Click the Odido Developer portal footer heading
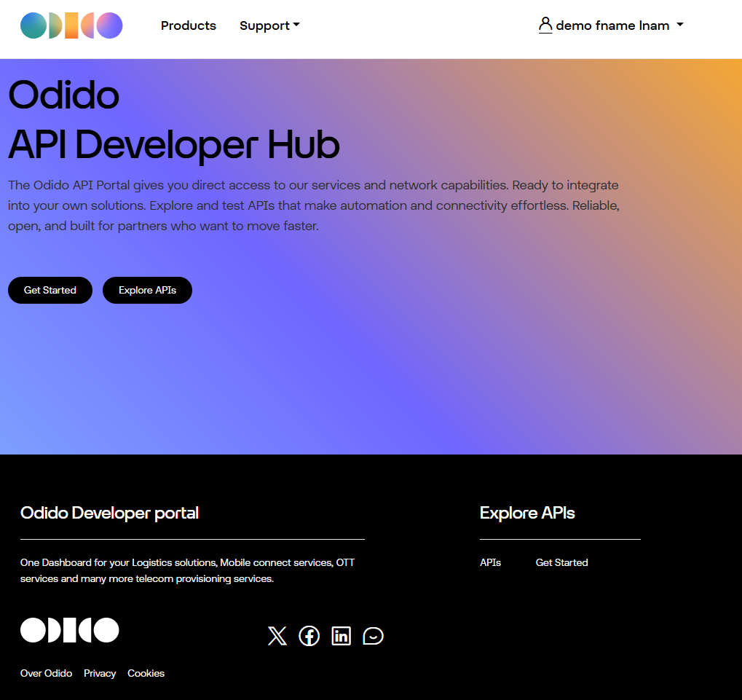This screenshot has width=742, height=700. pos(109,513)
